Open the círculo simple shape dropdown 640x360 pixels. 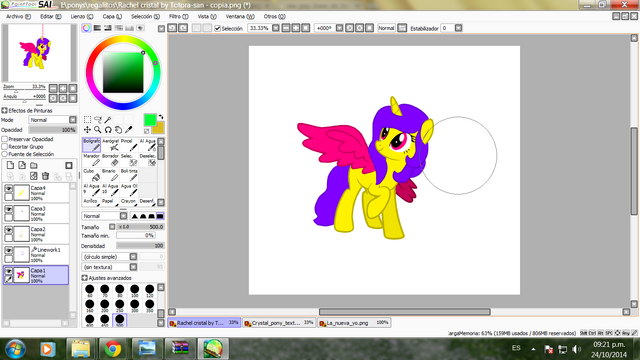tap(133, 257)
